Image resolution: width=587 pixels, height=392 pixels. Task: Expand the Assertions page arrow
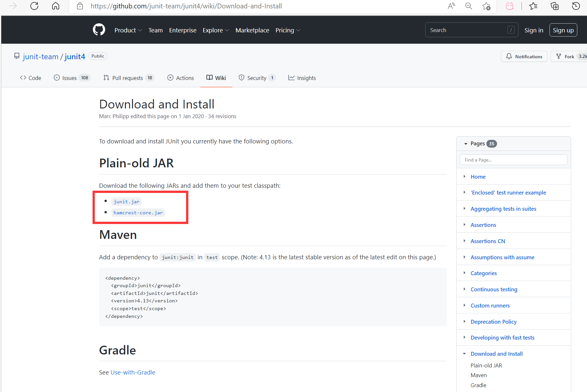(x=464, y=225)
